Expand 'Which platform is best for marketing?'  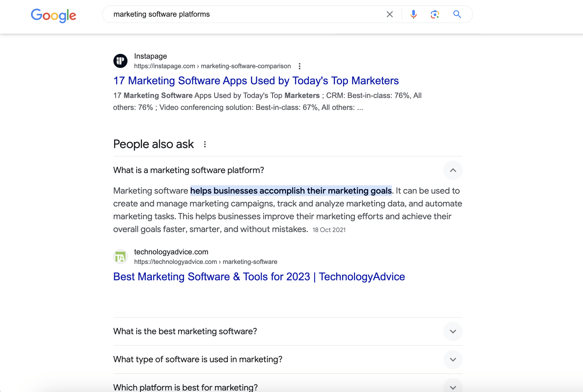(x=453, y=387)
